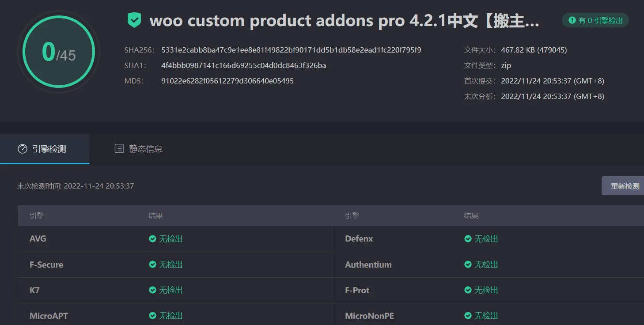Click the gauge icon on 引擎检测 tab

point(22,149)
